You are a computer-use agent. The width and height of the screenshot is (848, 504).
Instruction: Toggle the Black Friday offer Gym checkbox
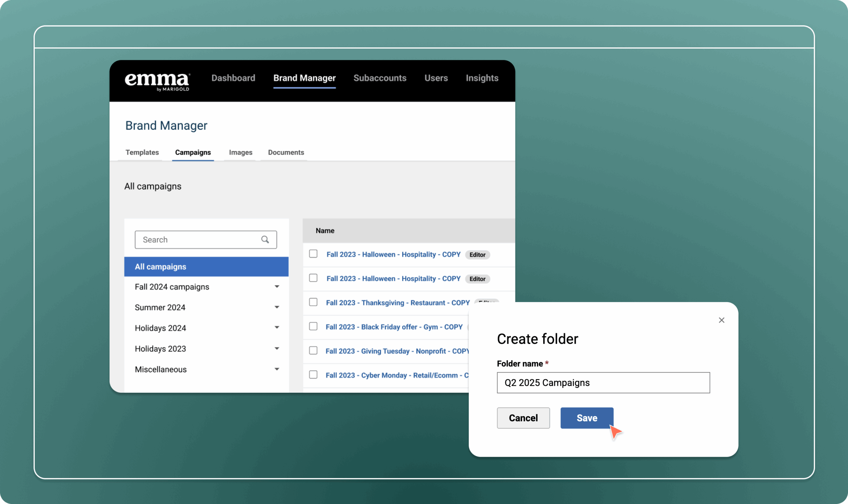[313, 327]
